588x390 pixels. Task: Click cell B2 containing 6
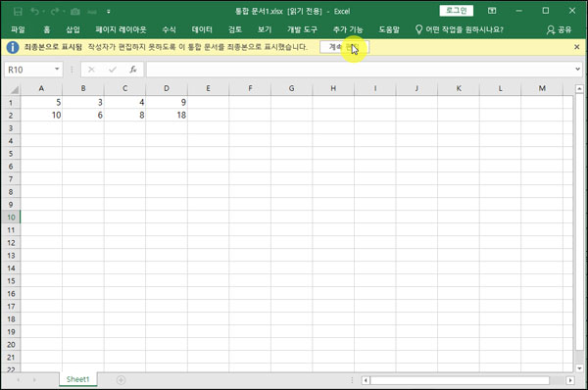click(x=83, y=115)
